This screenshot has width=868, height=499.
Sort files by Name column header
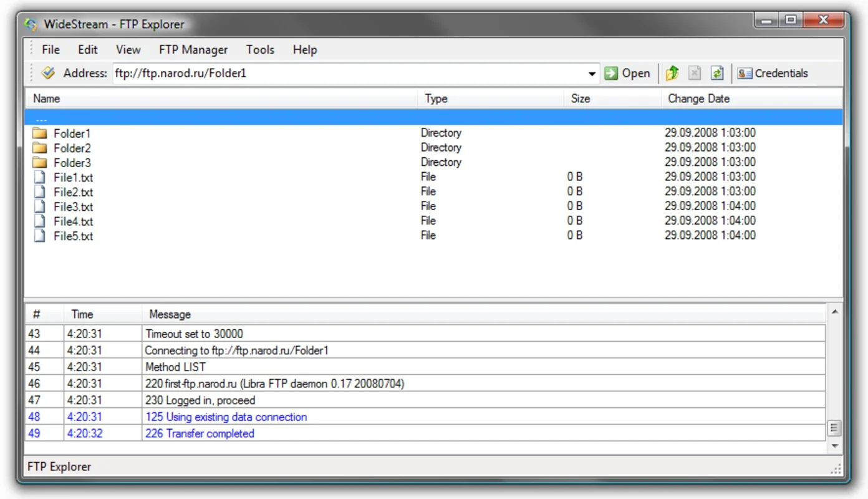pyautogui.click(x=221, y=99)
